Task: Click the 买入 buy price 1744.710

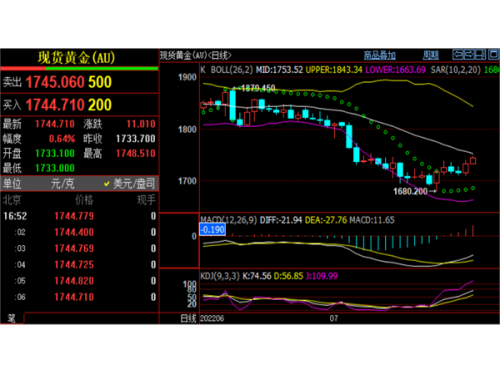Action: coord(55,105)
